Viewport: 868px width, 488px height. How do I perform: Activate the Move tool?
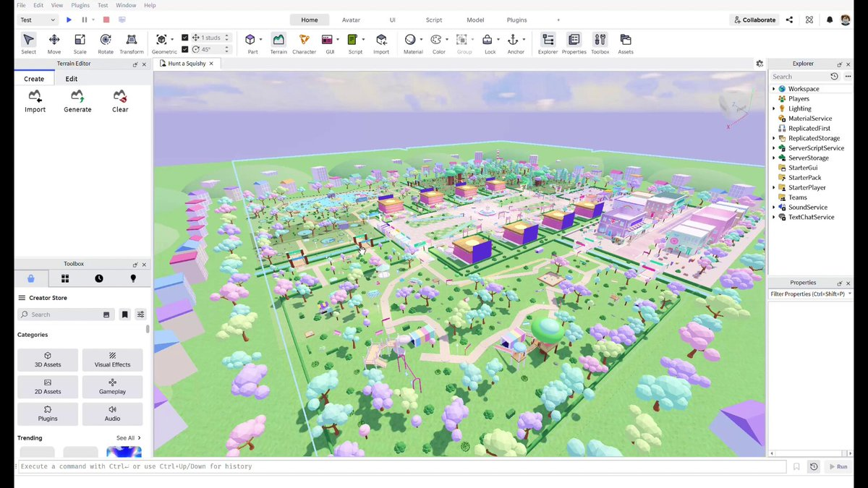click(x=54, y=43)
